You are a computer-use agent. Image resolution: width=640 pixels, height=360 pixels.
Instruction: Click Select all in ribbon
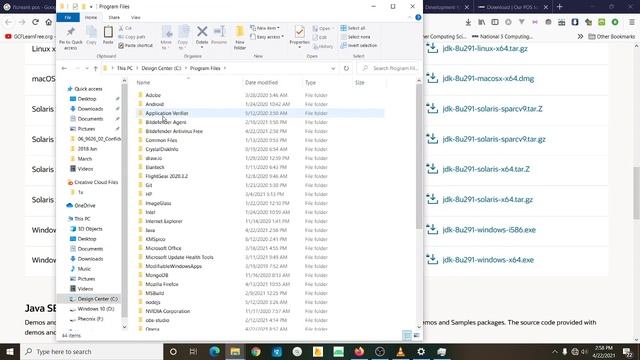(x=353, y=28)
